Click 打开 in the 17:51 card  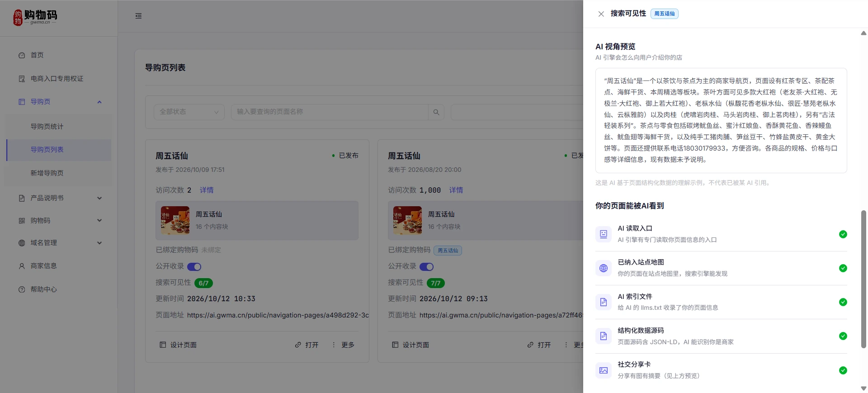pos(307,345)
